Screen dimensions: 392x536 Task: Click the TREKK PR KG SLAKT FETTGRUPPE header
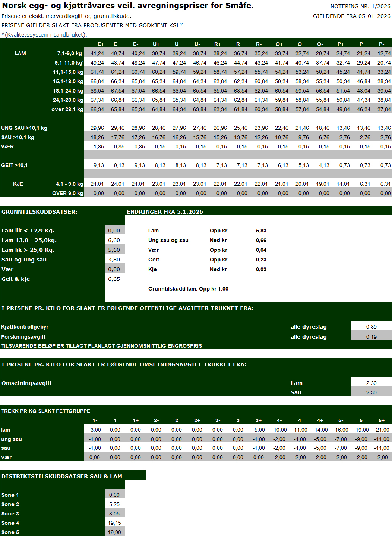pos(46,411)
